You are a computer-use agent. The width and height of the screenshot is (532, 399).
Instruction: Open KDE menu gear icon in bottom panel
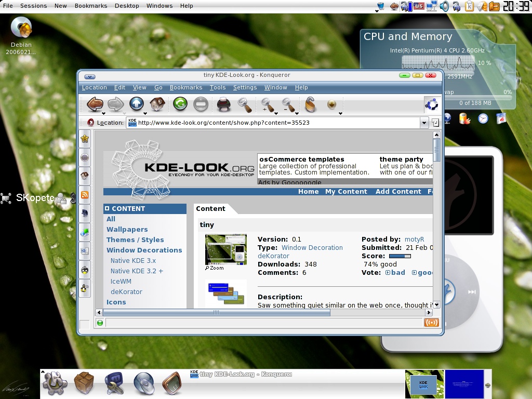(55, 383)
